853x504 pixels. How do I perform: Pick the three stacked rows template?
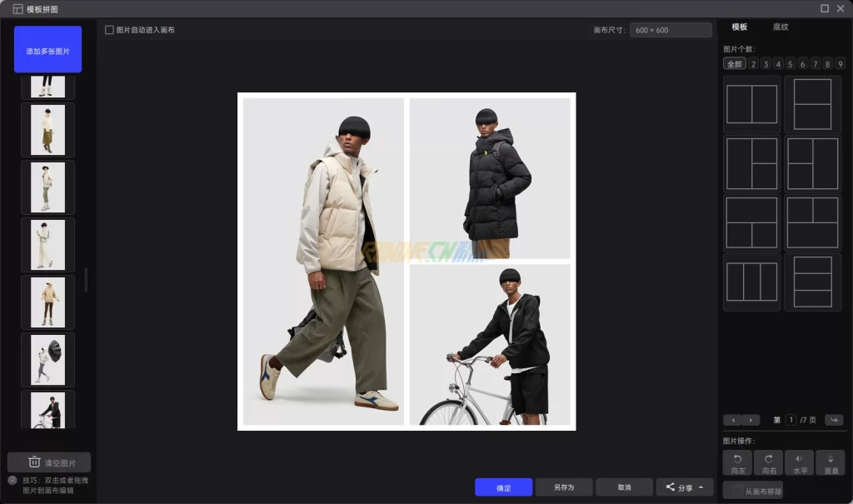[812, 282]
